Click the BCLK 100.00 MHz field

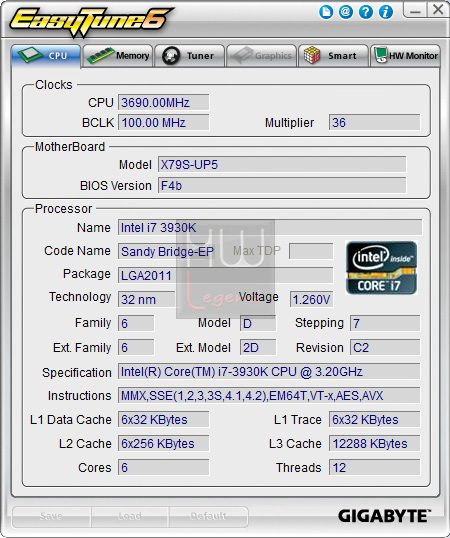pyautogui.click(x=164, y=122)
